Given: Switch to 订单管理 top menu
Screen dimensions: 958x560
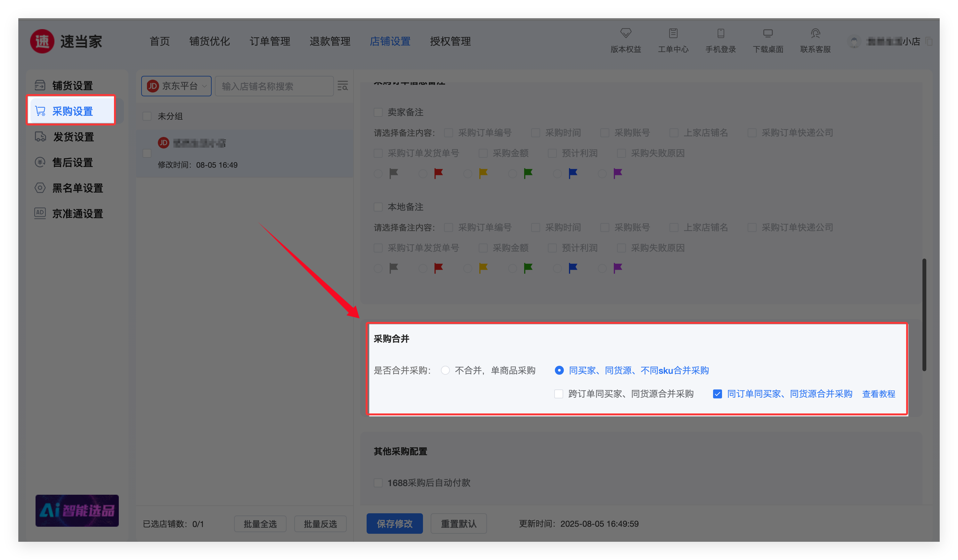Looking at the screenshot, I should coord(270,41).
